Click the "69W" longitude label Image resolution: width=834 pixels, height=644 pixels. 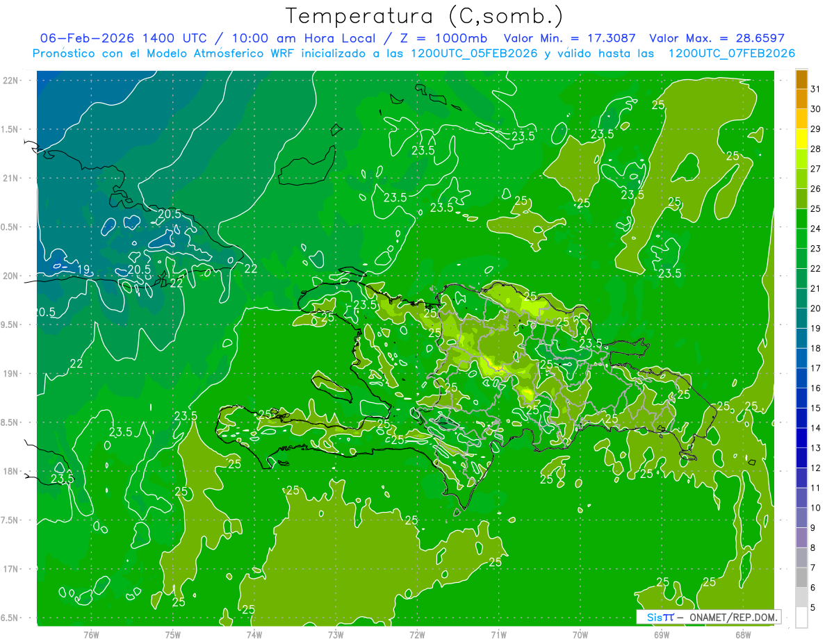(x=662, y=635)
